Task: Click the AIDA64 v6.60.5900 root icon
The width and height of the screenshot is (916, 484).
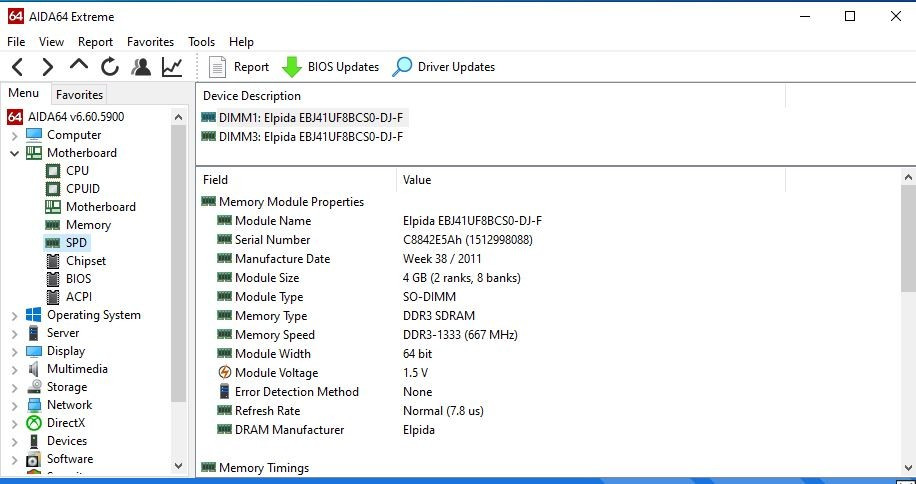Action: 15,117
